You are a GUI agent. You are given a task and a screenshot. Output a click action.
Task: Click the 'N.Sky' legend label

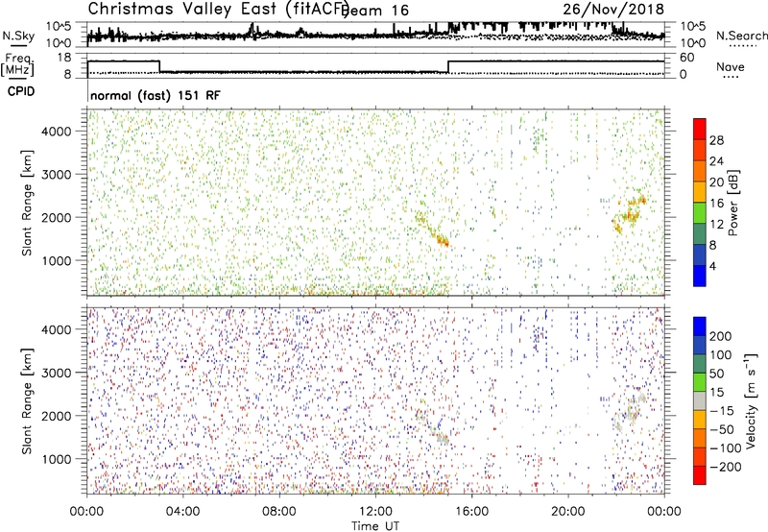(18, 36)
